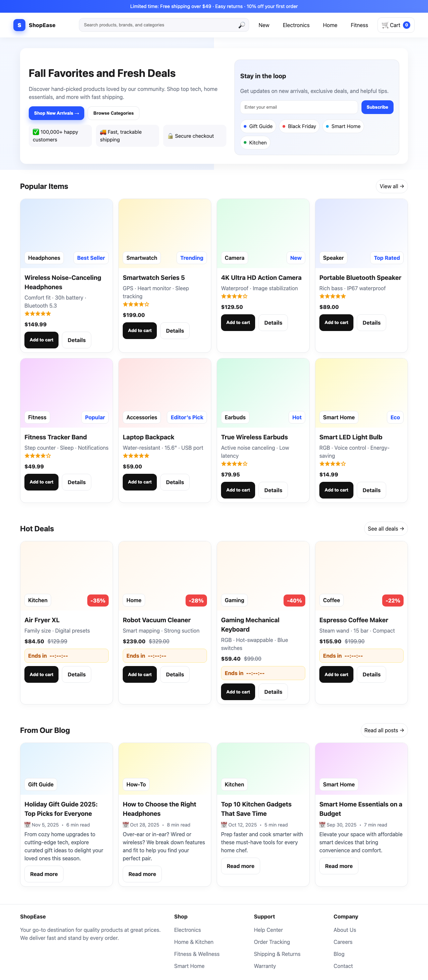Click the green checkmark happy customers icon
The width and height of the screenshot is (428, 980).
point(35,132)
